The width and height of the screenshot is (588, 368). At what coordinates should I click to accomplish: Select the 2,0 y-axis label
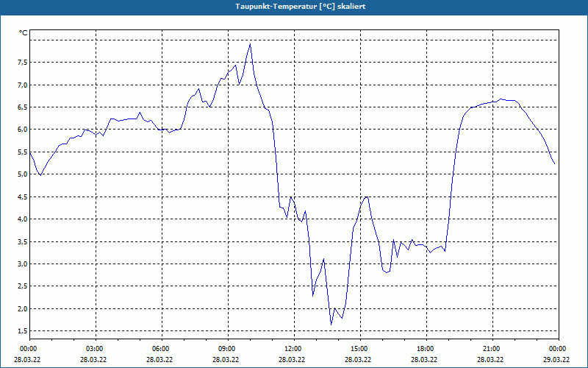(x=23, y=308)
